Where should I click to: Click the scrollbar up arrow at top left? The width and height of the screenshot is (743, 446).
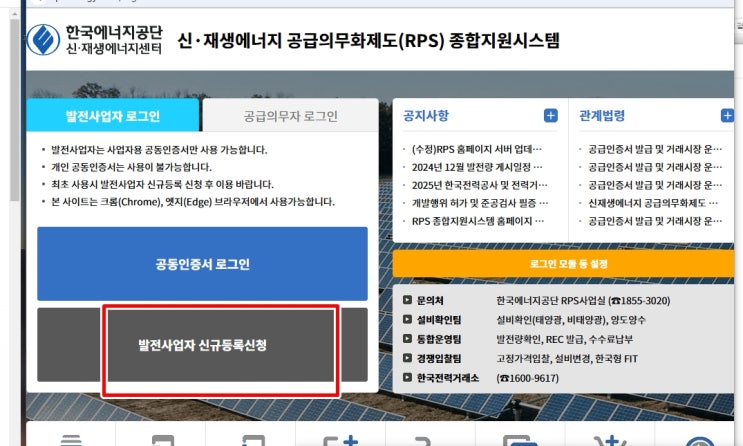coord(15,14)
